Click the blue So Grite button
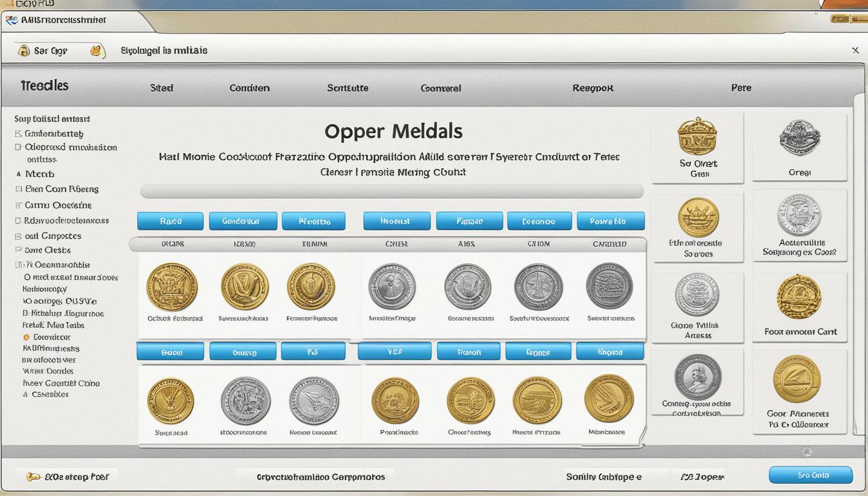868x496 pixels. coord(811,475)
